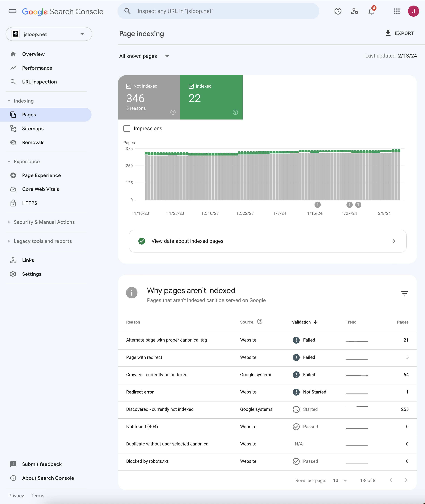Open the notifications bell icon
Viewport: 425px width, 504px height.
click(371, 11)
